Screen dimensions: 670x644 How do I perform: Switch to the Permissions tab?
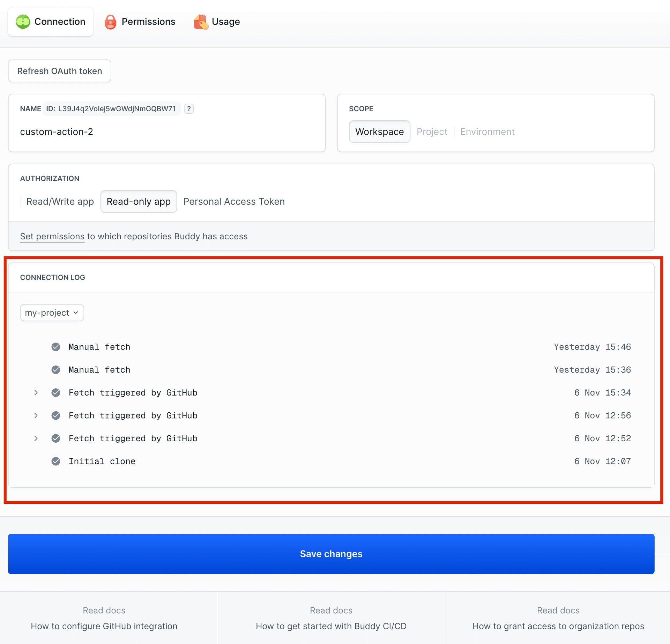[148, 22]
